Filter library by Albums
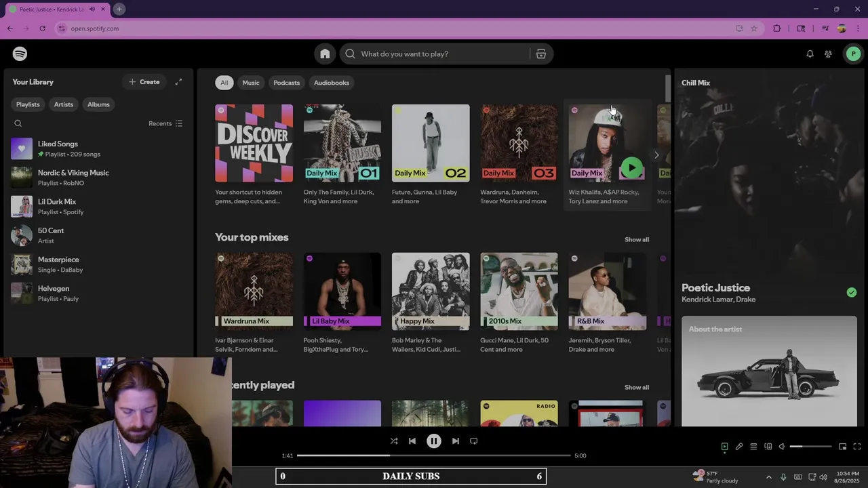This screenshot has height=488, width=868. (98, 104)
